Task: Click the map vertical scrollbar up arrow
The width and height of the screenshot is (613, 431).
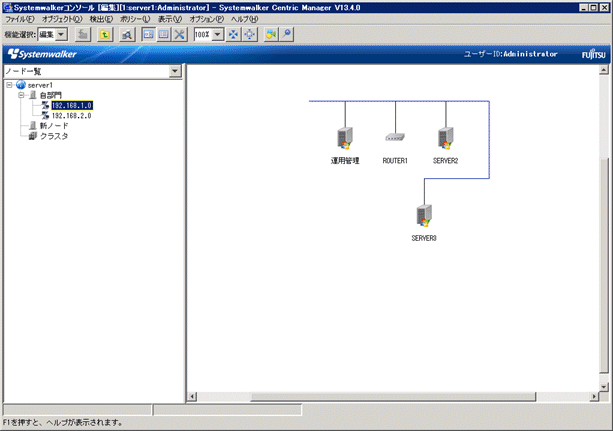Action: (x=604, y=70)
